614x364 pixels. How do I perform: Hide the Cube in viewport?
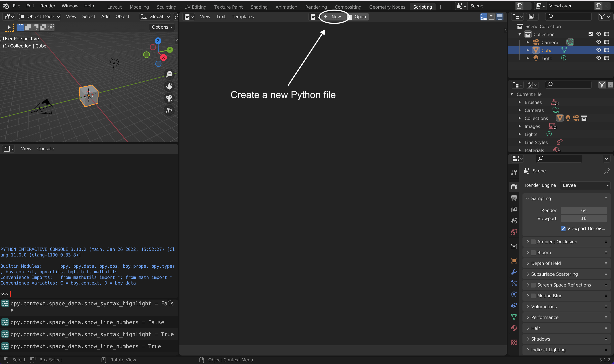tap(599, 50)
